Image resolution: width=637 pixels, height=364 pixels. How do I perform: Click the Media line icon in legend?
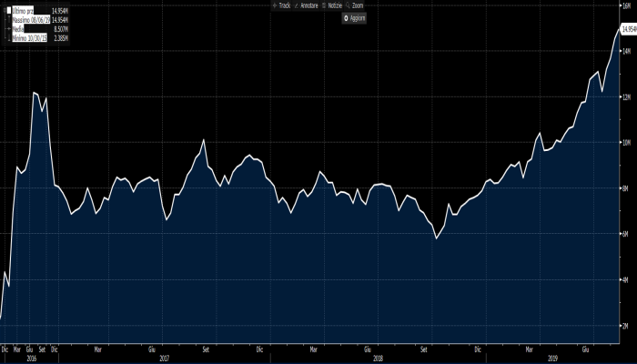[x=8, y=28]
